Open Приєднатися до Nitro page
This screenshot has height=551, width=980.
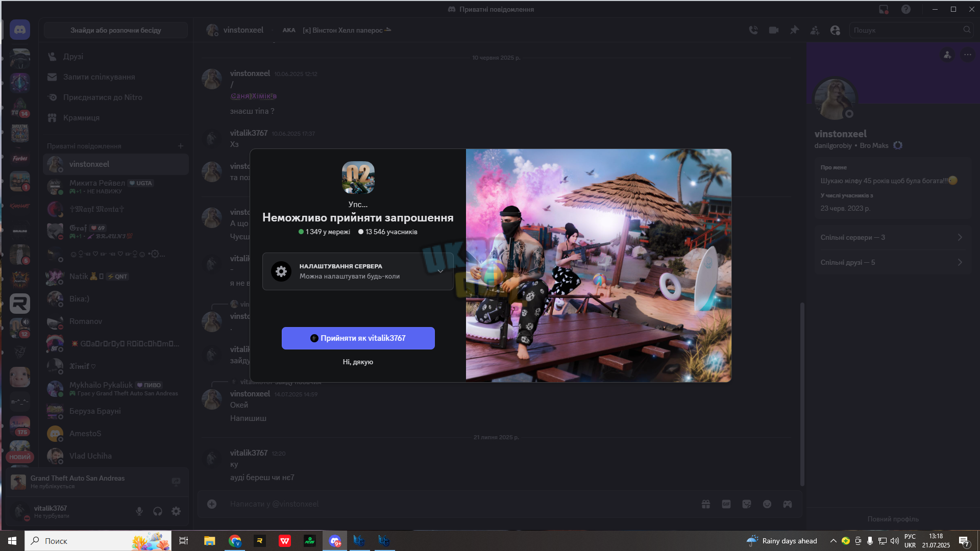[116, 97]
